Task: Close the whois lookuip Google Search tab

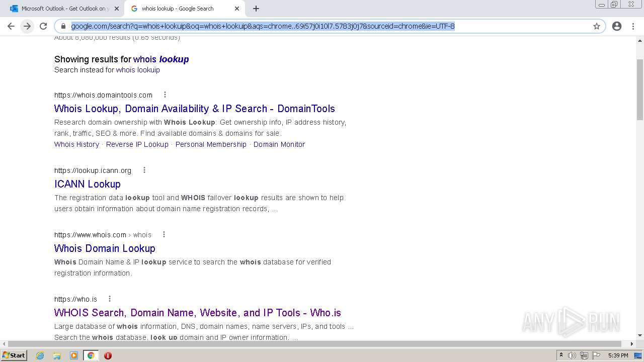Action: [x=237, y=9]
